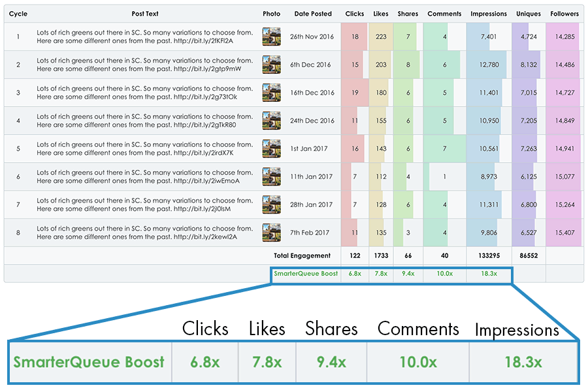Open link bit.ly/2jl0lsM post text
Image resolution: width=588 pixels, height=392 pixels.
(x=202, y=209)
